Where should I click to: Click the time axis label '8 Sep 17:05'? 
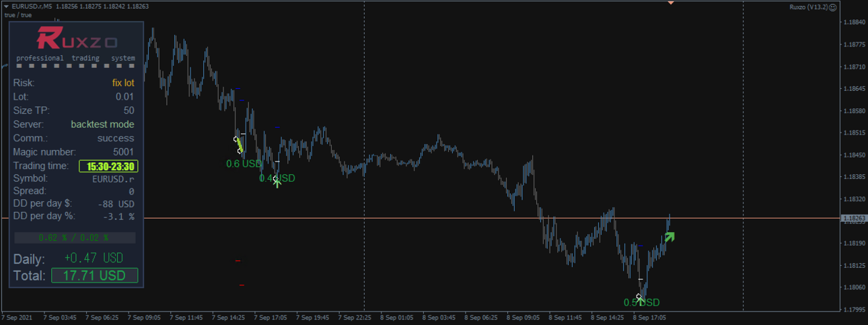coord(649,317)
